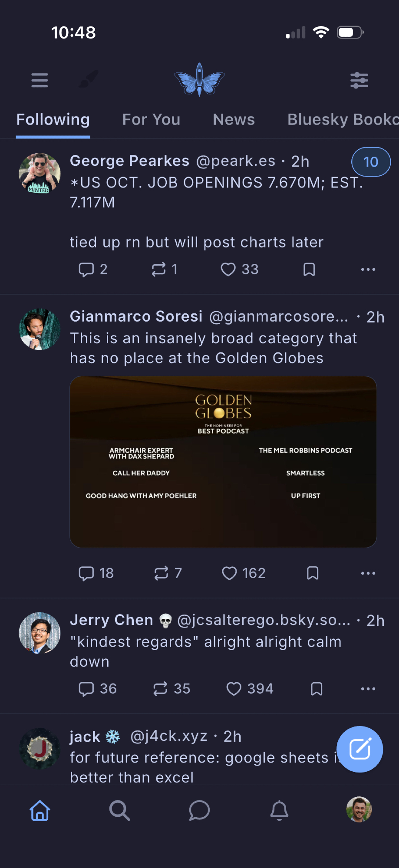Switch to the News tab
This screenshot has width=399, height=868.
click(x=234, y=120)
